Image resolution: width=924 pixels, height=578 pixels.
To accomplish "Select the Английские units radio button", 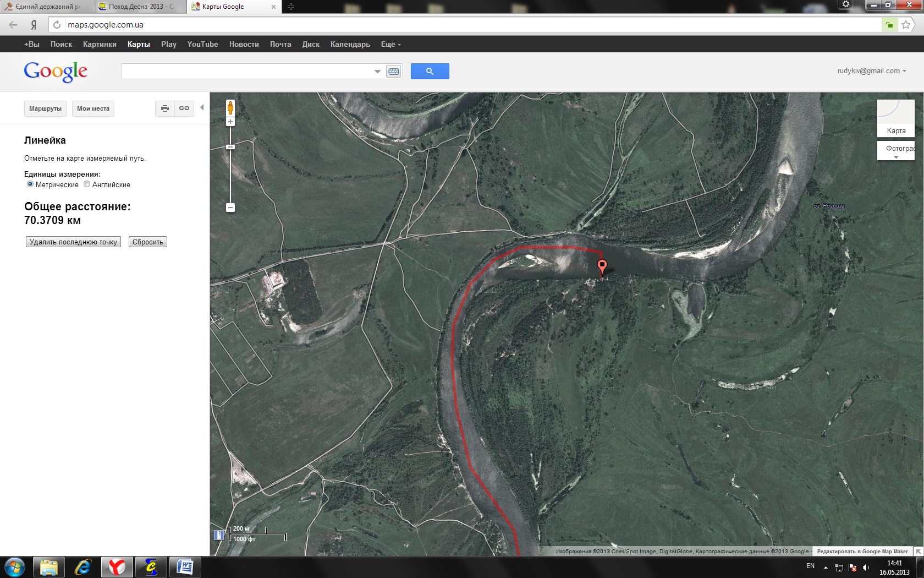I will (x=87, y=184).
